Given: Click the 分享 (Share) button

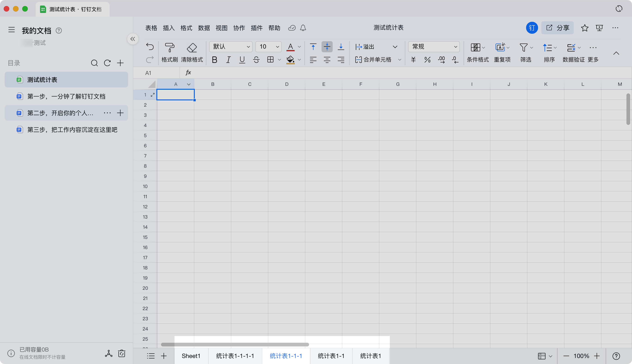Looking at the screenshot, I should (558, 28).
